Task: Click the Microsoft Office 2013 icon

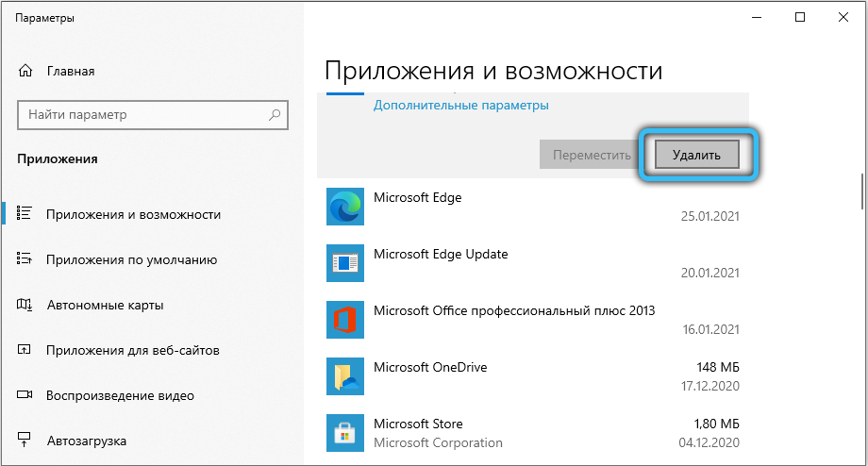Action: click(x=343, y=320)
